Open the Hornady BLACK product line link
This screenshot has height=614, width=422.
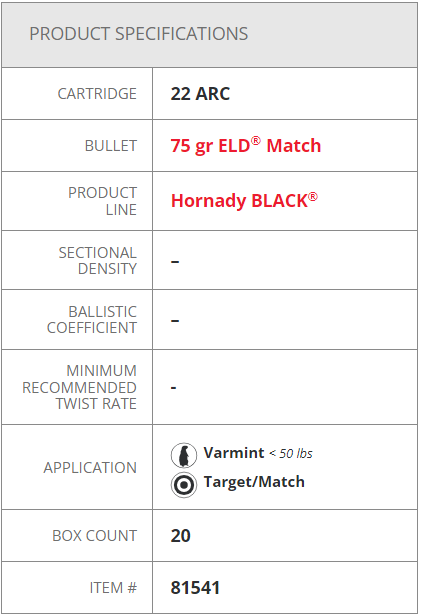(244, 201)
